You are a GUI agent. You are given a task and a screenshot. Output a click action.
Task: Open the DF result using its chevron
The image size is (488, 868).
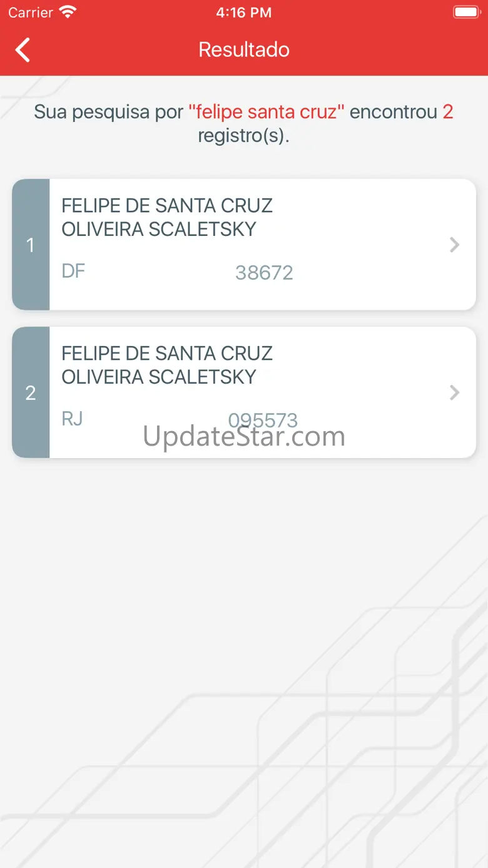click(x=455, y=245)
